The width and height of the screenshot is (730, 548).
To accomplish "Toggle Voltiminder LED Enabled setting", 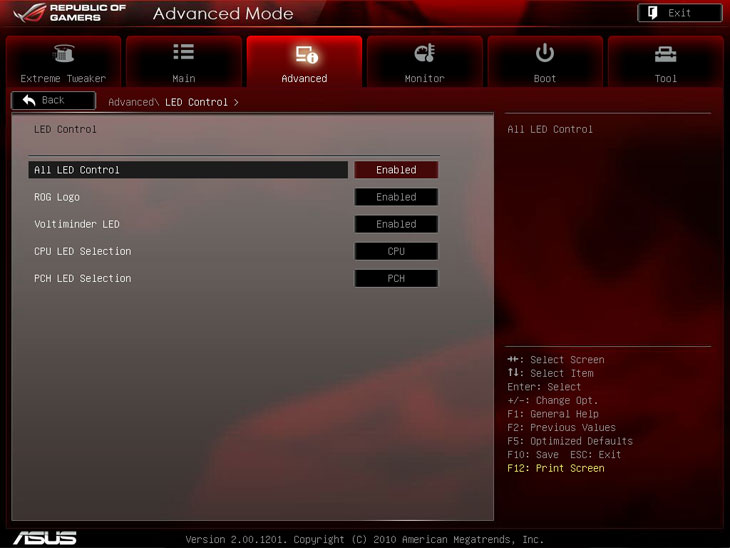I will (x=396, y=224).
